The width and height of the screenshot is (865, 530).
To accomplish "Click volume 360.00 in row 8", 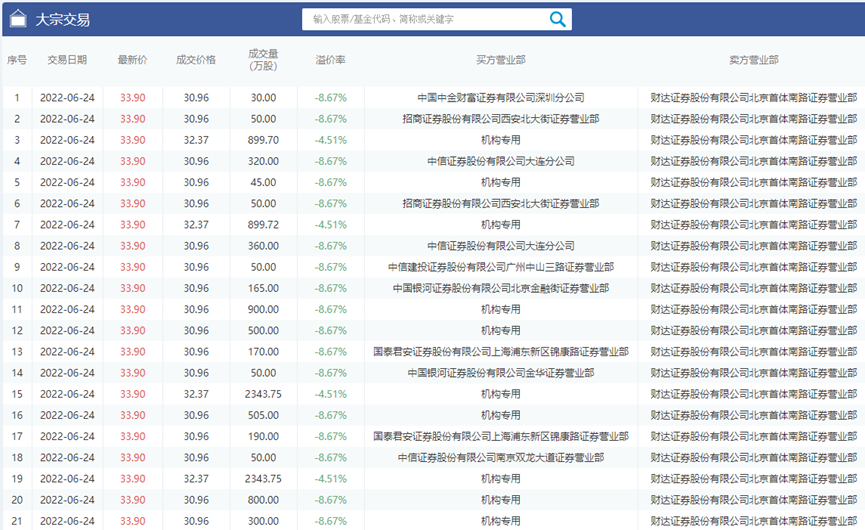I will tap(263, 246).
